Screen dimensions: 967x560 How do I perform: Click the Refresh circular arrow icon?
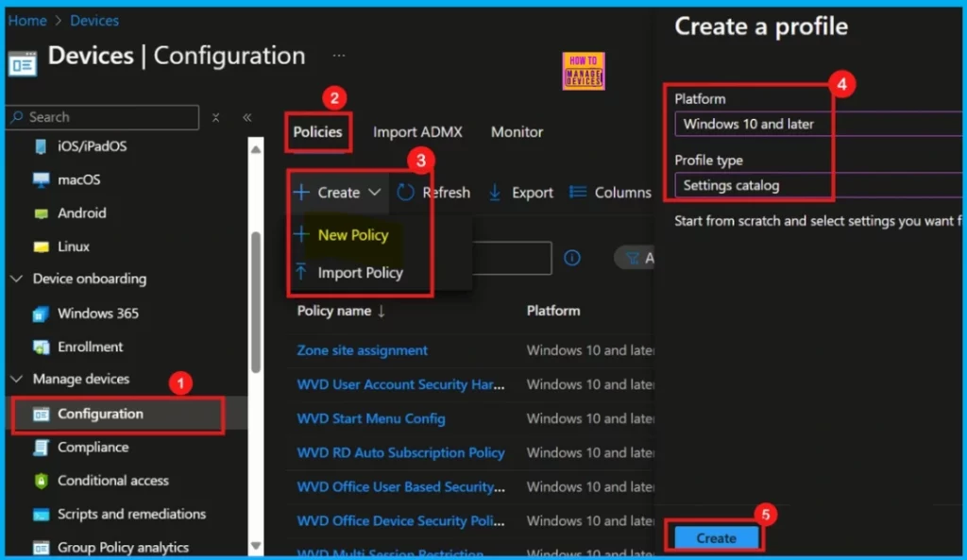point(405,193)
